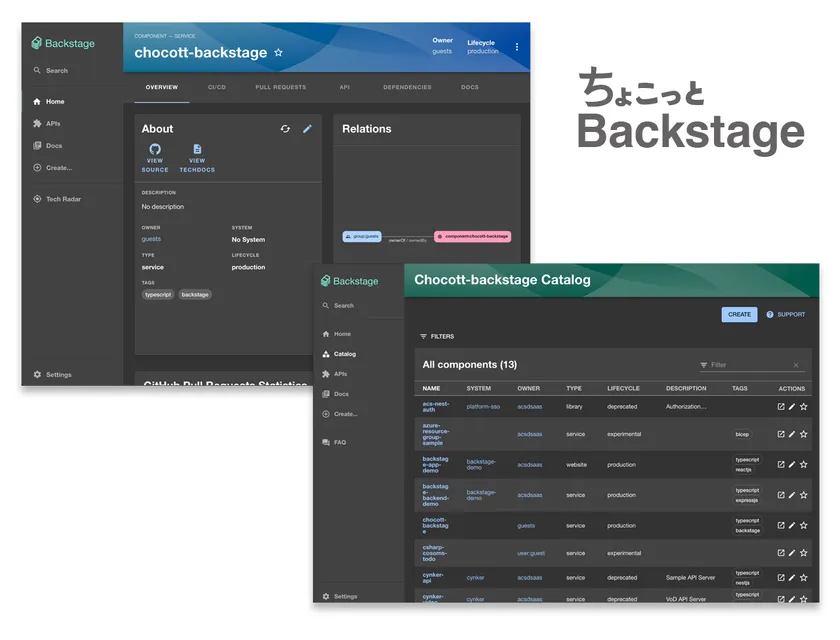The image size is (840, 640).
Task: Open FAQ in the catalog sidebar
Action: [340, 442]
